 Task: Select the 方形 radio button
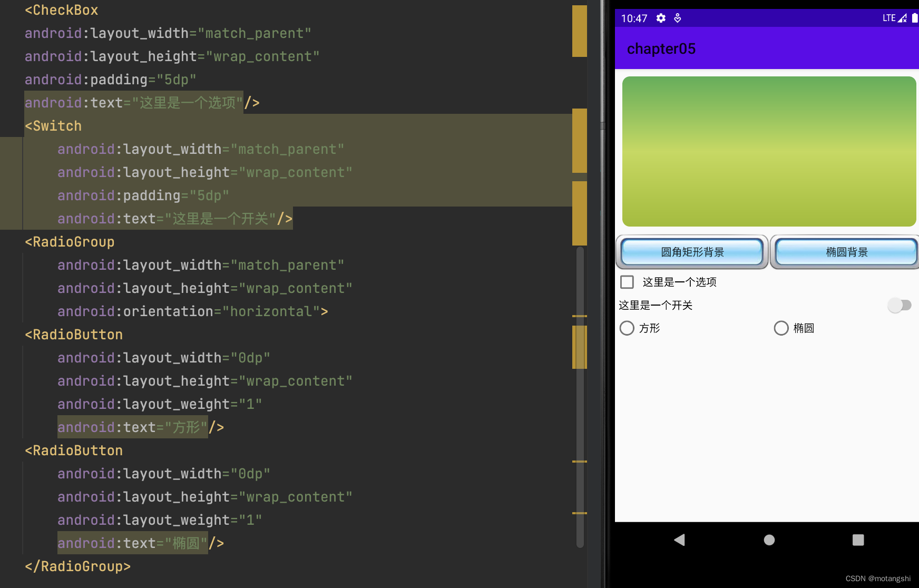tap(627, 328)
